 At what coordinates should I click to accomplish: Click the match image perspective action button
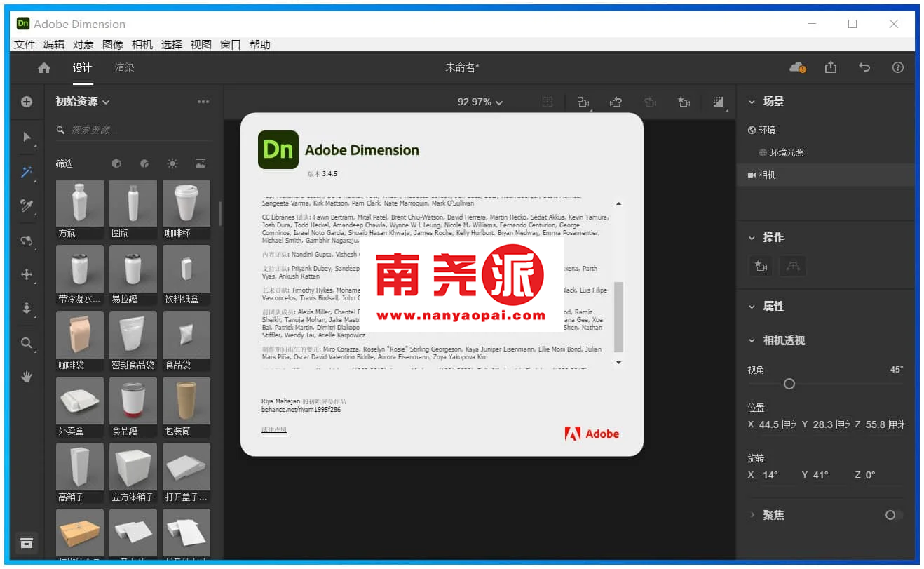pos(793,266)
